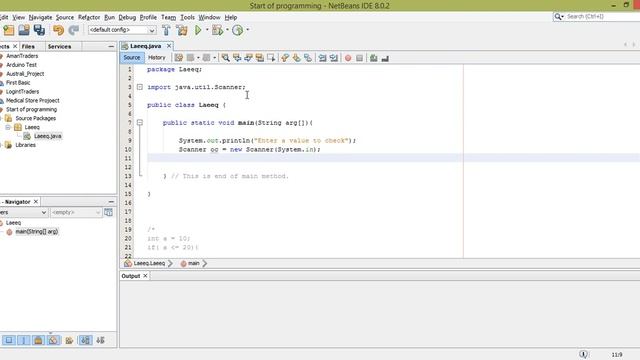Click the Shift Line Right icon

click(334, 58)
